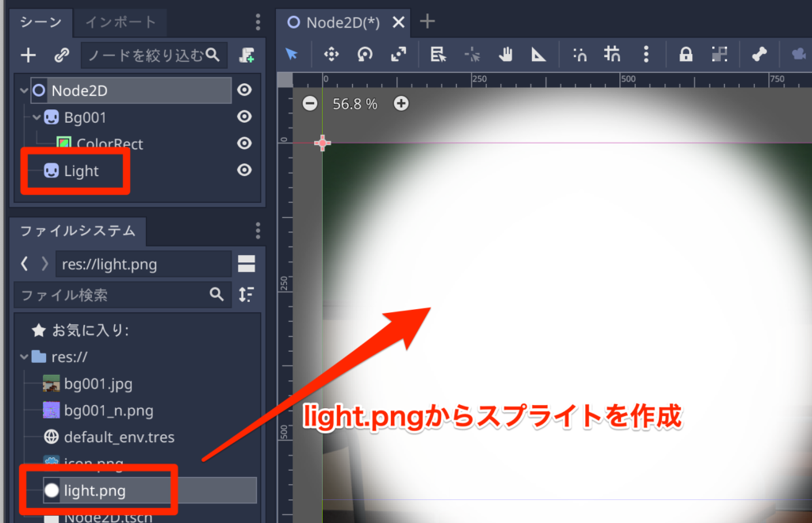The height and width of the screenshot is (523, 812).
Task: Toggle smart snapping
Action: click(x=580, y=54)
